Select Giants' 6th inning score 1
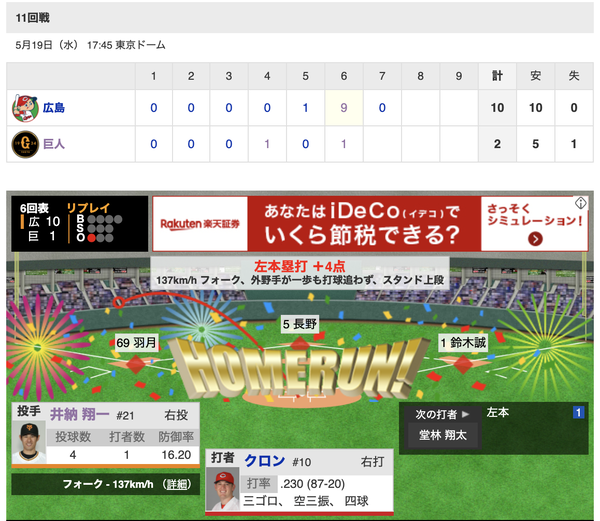Screen dimensions: 600x521 pyautogui.click(x=344, y=144)
